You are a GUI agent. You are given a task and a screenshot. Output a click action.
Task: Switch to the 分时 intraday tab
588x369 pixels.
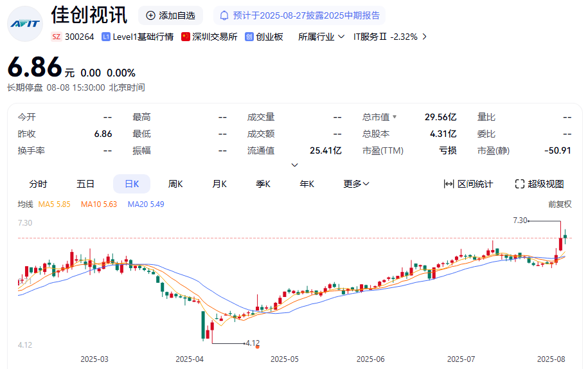(x=38, y=184)
